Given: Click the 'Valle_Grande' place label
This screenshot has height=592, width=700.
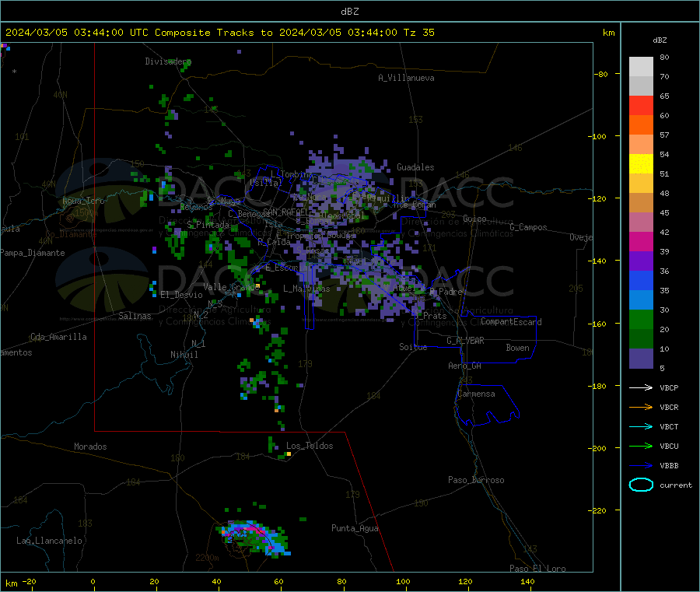Looking at the screenshot, I should [x=231, y=287].
